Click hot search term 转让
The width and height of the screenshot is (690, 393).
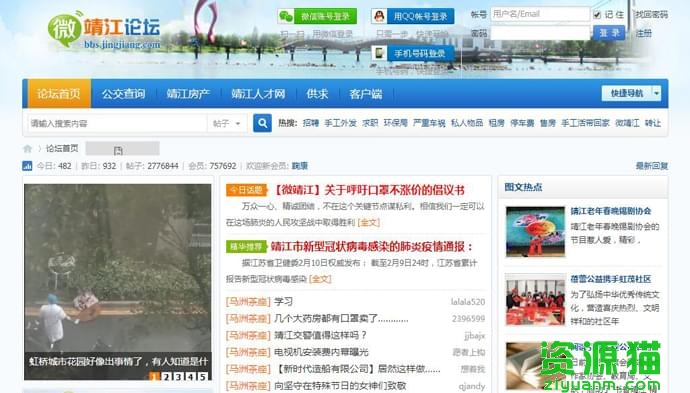pyautogui.click(x=653, y=123)
